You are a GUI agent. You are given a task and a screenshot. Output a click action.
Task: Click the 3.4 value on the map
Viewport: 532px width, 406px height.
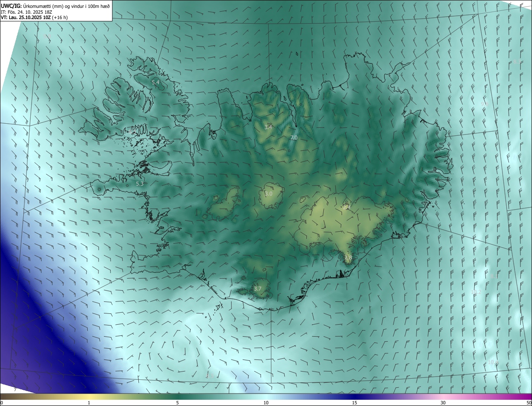pyautogui.click(x=268, y=127)
